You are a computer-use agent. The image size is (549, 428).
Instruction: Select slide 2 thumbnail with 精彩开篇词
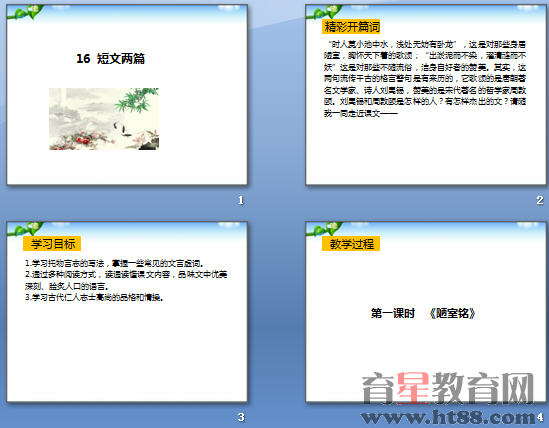coord(426,95)
